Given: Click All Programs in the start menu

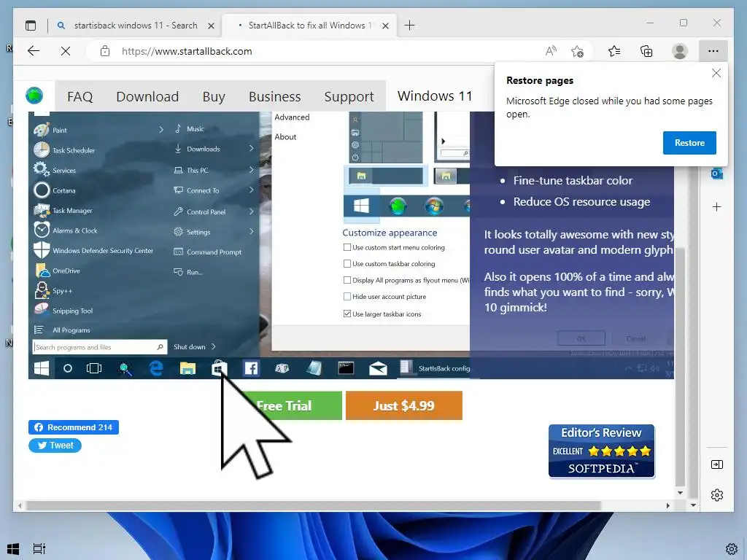Looking at the screenshot, I should click(x=71, y=330).
